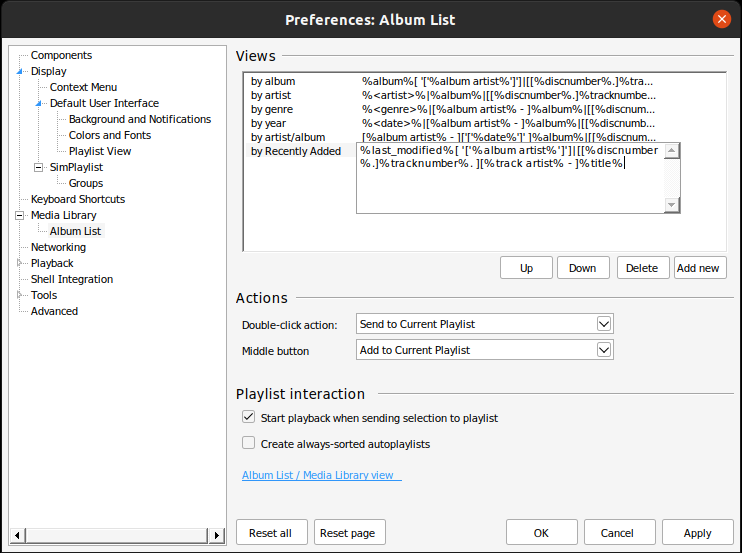The width and height of the screenshot is (742, 553).
Task: Click the Apply button
Action: coord(698,532)
